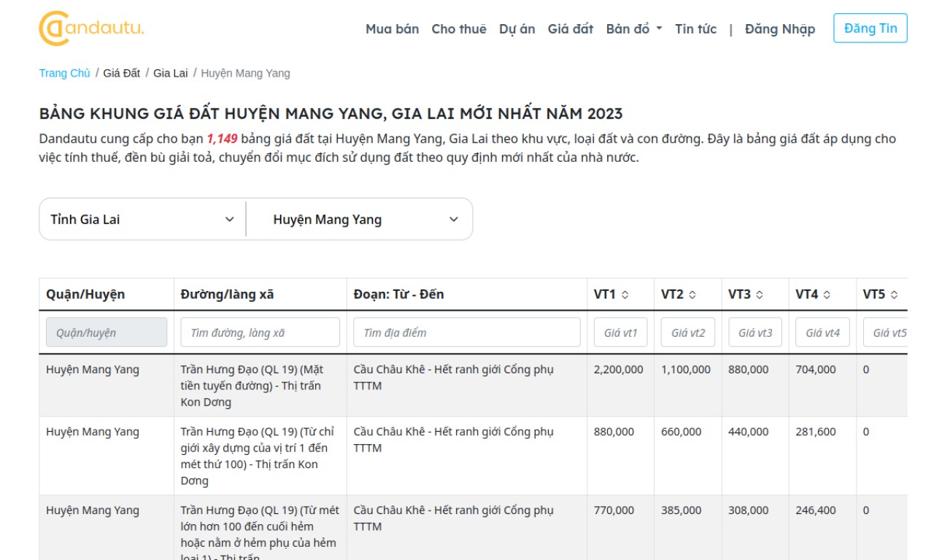
Task: Go to Mua bán menu
Action: pyautogui.click(x=393, y=29)
